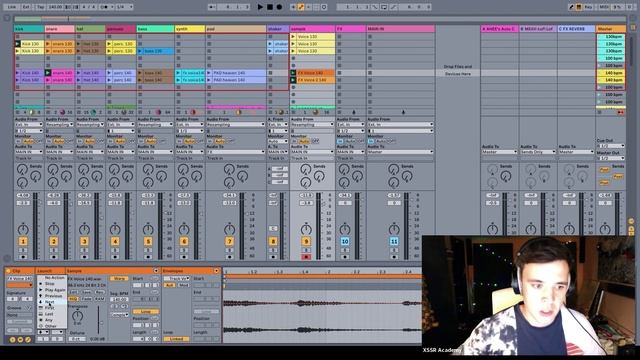Toggle the Loop button in Sample box

click(146, 311)
